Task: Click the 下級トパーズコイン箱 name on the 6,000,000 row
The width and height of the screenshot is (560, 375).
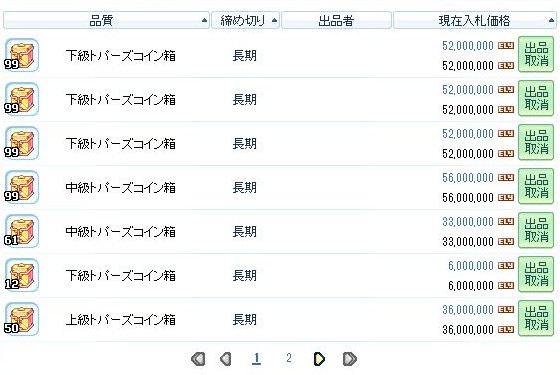Action: pyautogui.click(x=121, y=276)
